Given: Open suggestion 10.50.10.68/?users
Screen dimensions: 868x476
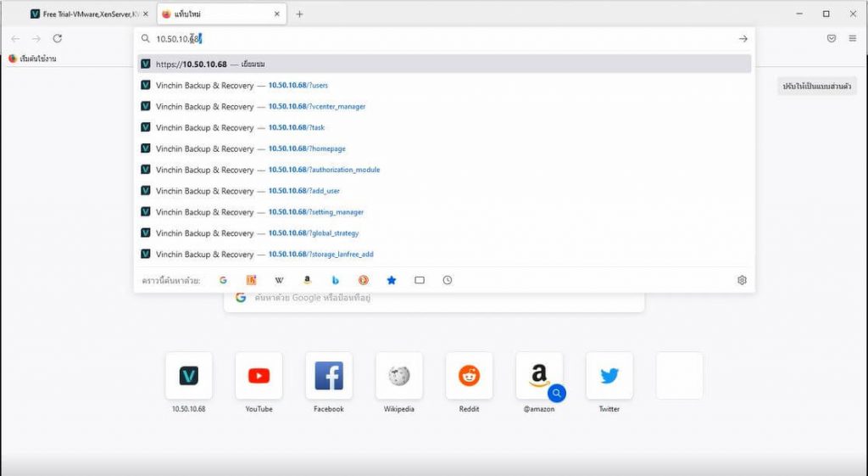Looking at the screenshot, I should click(444, 86).
